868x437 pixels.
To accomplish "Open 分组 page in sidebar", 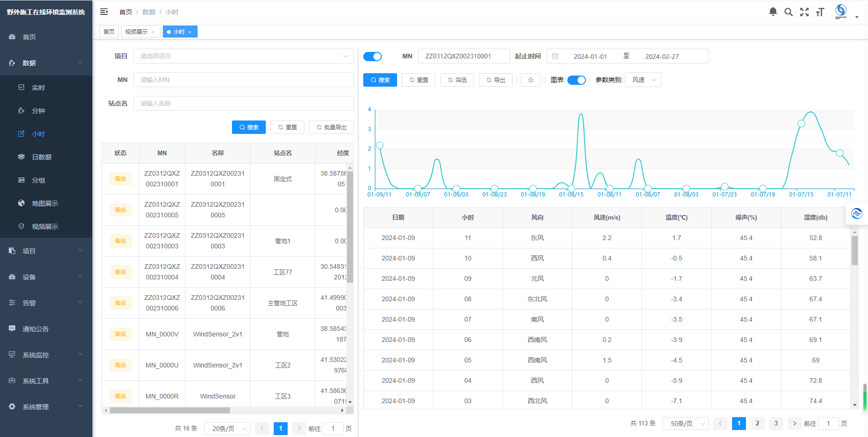I will (x=46, y=180).
